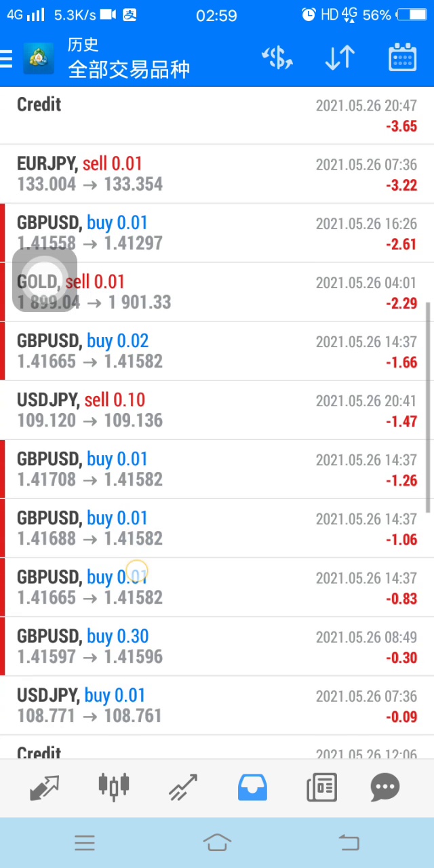Switch to the Quotes tab

point(45,787)
